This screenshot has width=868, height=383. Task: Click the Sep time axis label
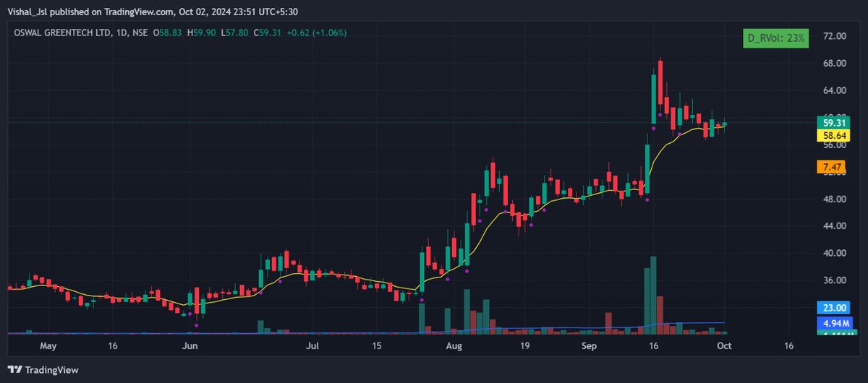[x=590, y=346]
